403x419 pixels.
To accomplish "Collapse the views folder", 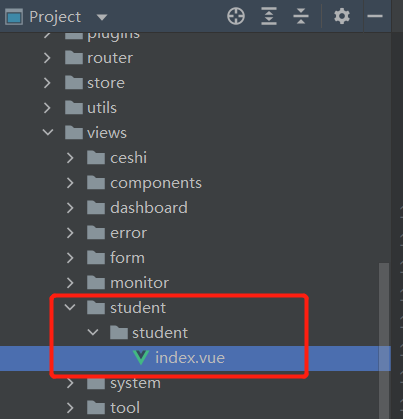I will click(48, 132).
